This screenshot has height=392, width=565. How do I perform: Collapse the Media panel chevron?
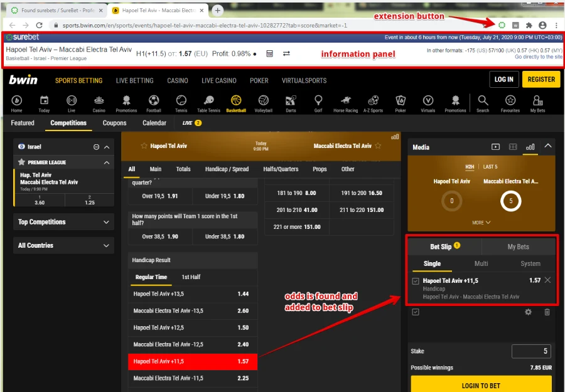(x=548, y=147)
